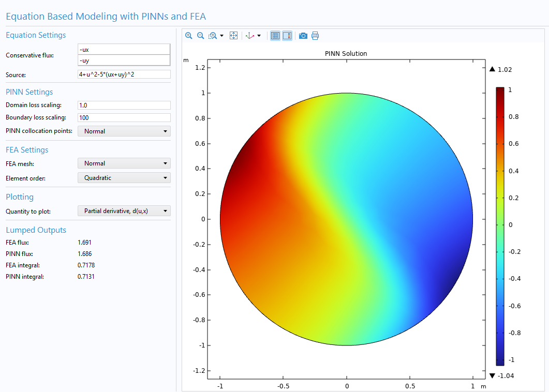549x392 pixels.
Task: Open the zoom box options arrow
Action: tap(222, 36)
